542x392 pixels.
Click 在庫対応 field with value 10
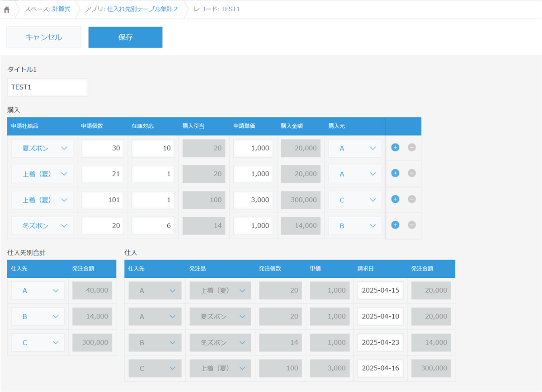[x=153, y=148]
